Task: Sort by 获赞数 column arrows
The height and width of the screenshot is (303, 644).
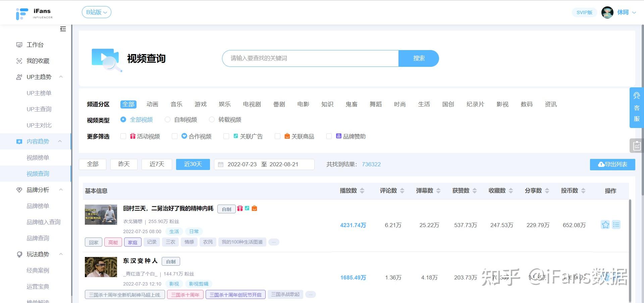Action: pyautogui.click(x=475, y=191)
